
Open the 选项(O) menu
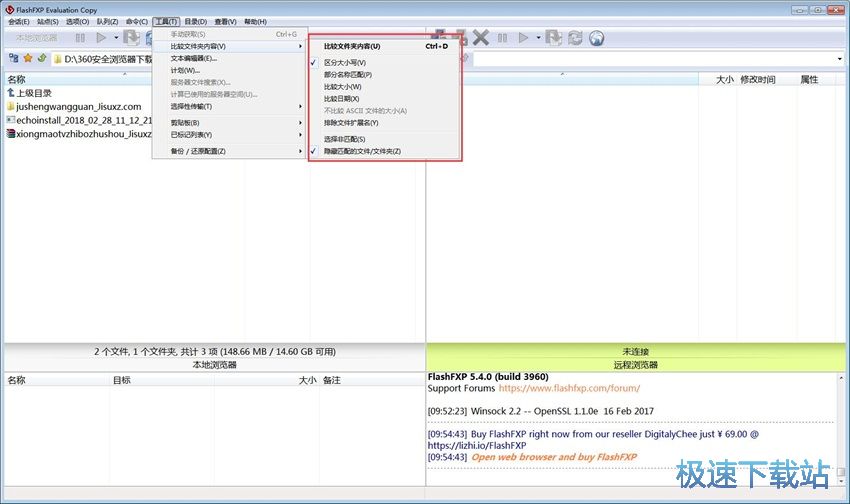pos(78,22)
